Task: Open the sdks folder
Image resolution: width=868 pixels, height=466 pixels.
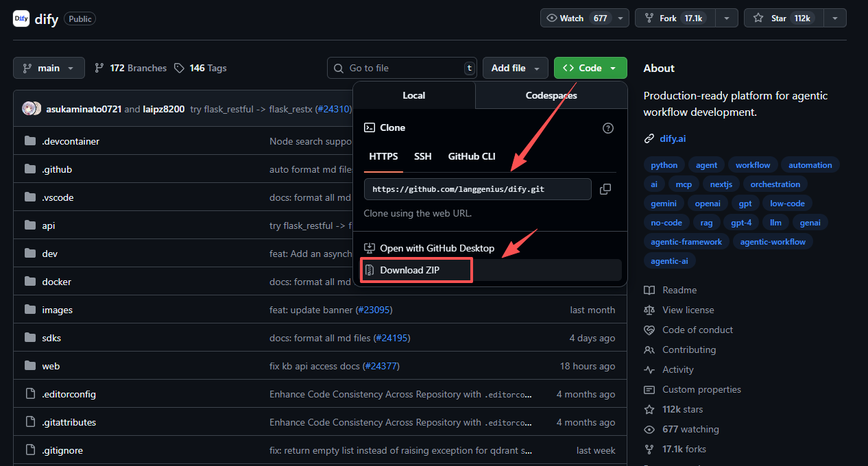Action: coord(51,338)
